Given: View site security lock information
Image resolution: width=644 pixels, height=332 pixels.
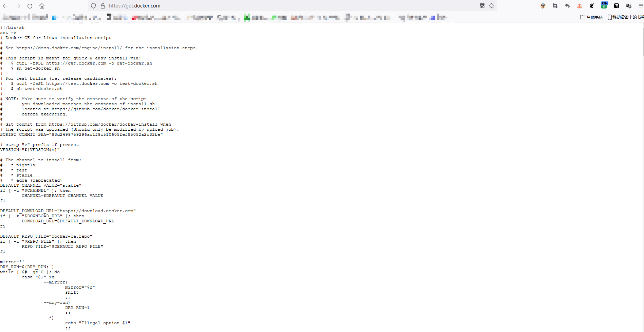Looking at the screenshot, I should (103, 6).
